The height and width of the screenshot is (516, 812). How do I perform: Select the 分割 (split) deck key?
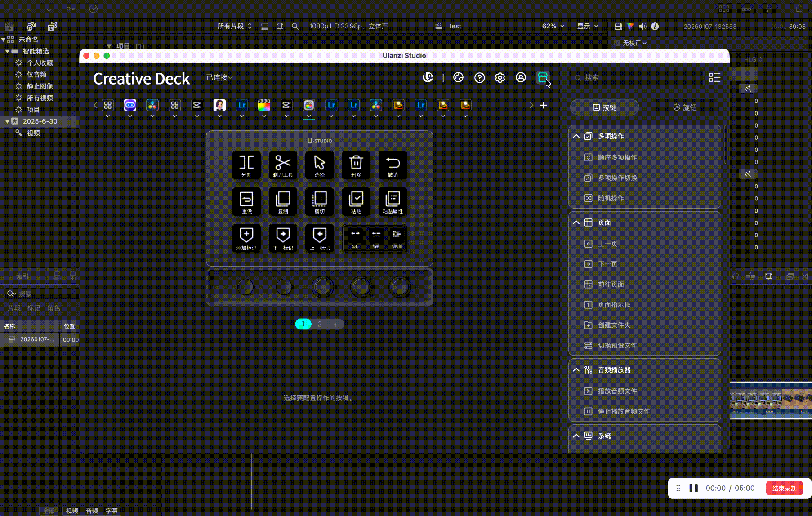point(246,165)
